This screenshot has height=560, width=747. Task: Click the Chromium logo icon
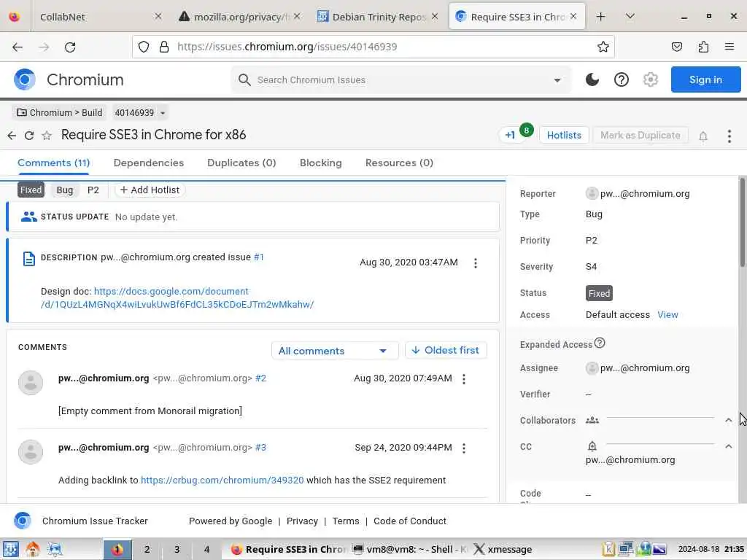pyautogui.click(x=25, y=79)
